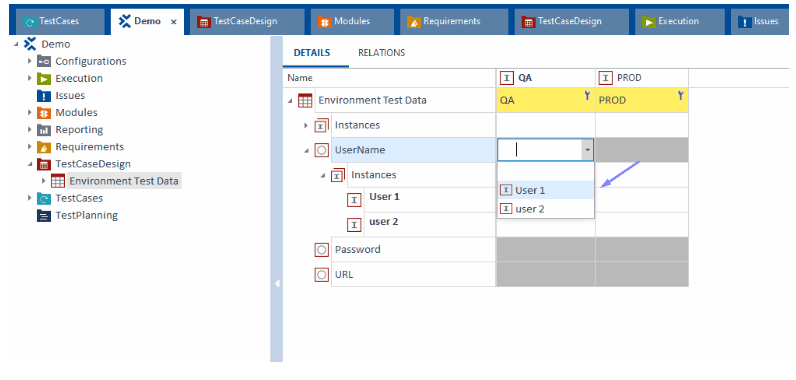Expand the top Instances node in grid
Screen dimensions: 796x380
pos(306,125)
